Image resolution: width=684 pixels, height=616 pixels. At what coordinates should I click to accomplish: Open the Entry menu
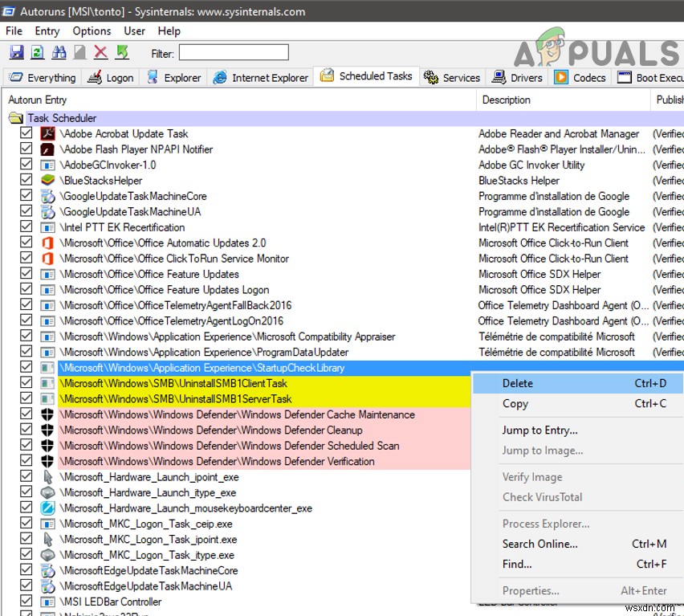click(x=47, y=31)
